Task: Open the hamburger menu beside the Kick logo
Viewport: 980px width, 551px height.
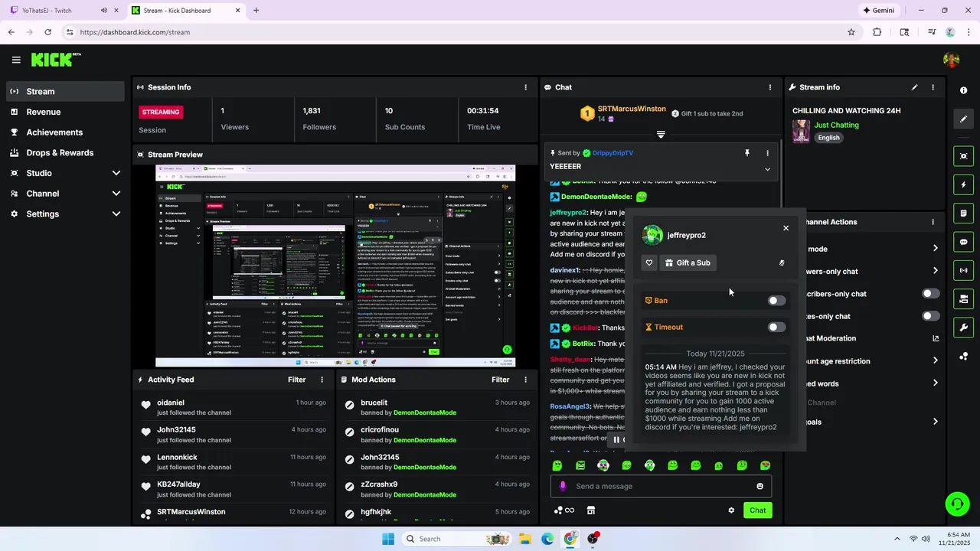Action: pyautogui.click(x=16, y=60)
